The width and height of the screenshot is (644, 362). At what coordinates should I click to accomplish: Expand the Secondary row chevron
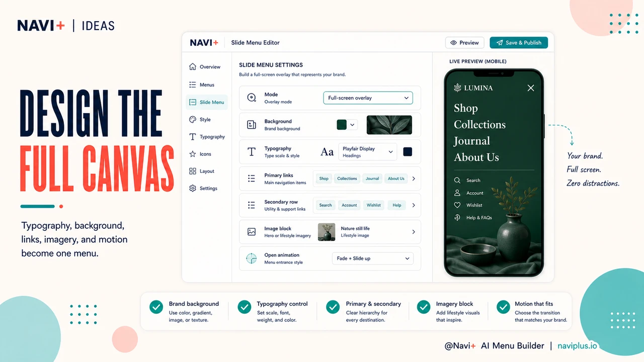click(x=414, y=205)
